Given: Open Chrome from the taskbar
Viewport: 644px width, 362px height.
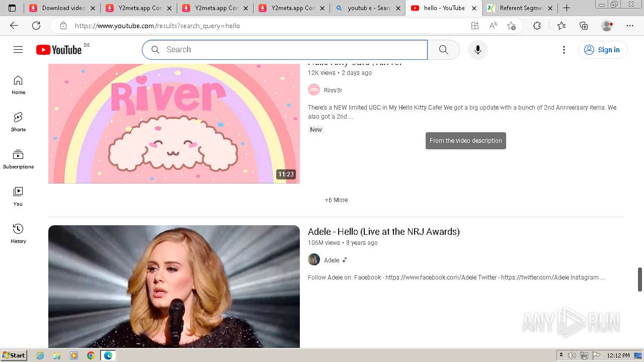Looking at the screenshot, I should click(x=91, y=355).
